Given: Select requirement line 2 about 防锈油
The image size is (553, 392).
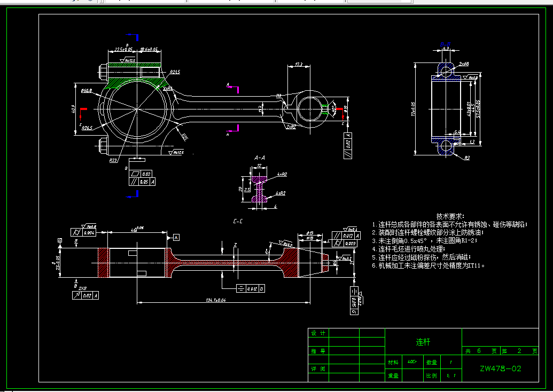Looking at the screenshot, I should pyautogui.click(x=428, y=233).
